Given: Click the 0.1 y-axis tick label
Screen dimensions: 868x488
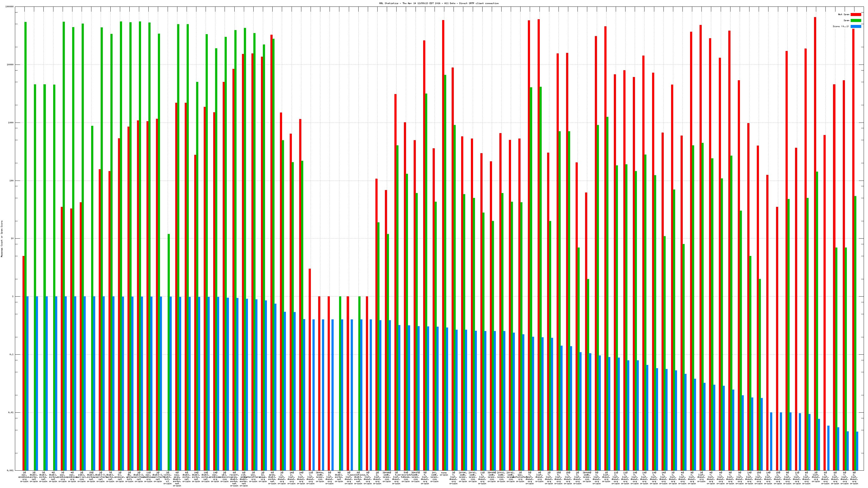Looking at the screenshot, I should pyautogui.click(x=12, y=355).
